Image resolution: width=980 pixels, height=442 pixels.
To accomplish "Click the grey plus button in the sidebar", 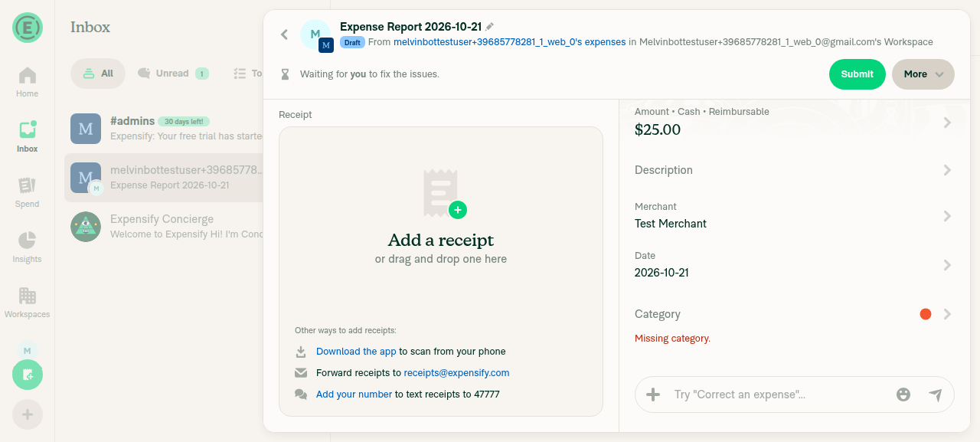I will 28,414.
